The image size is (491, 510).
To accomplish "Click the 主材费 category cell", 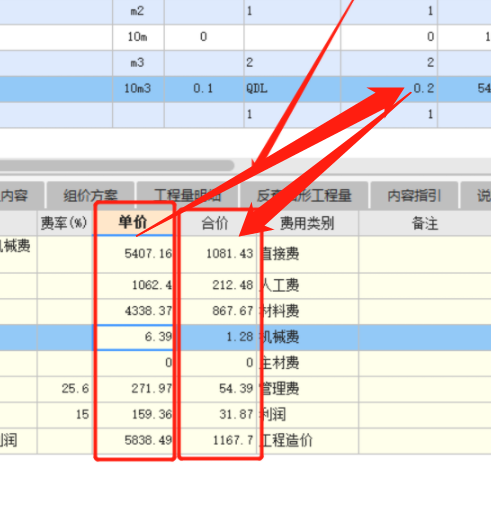I will coord(307,363).
